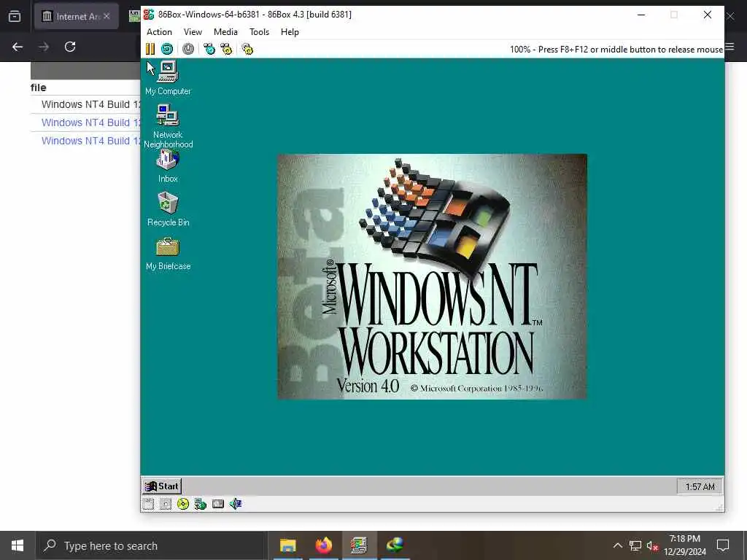Click network status bar icon in 86Box
The width and height of the screenshot is (747, 560).
(200, 504)
